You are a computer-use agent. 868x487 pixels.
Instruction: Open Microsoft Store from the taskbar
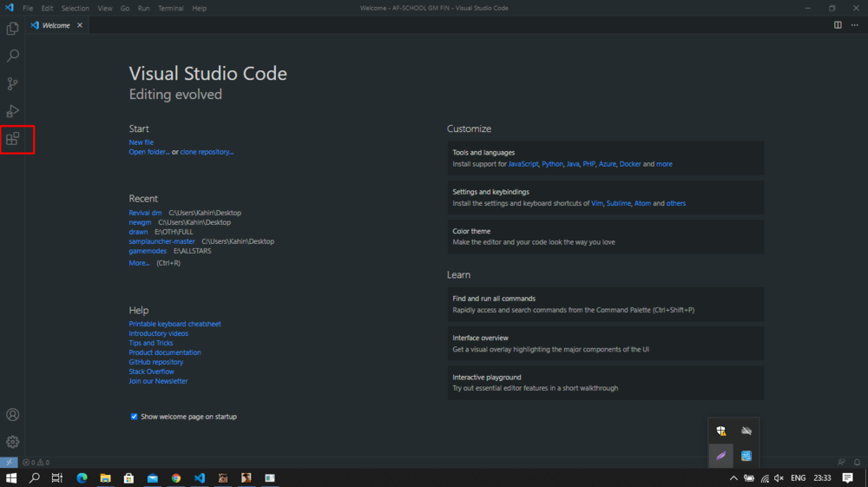128,478
